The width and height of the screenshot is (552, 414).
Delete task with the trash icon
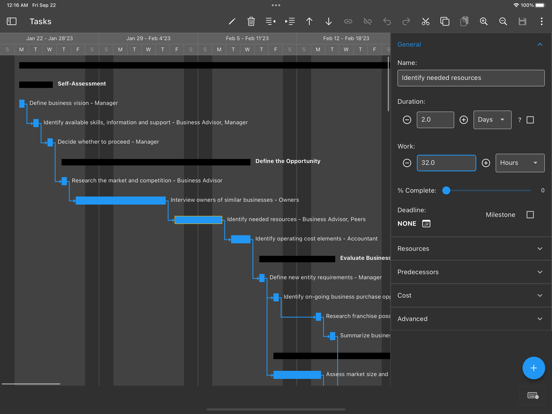[251, 21]
